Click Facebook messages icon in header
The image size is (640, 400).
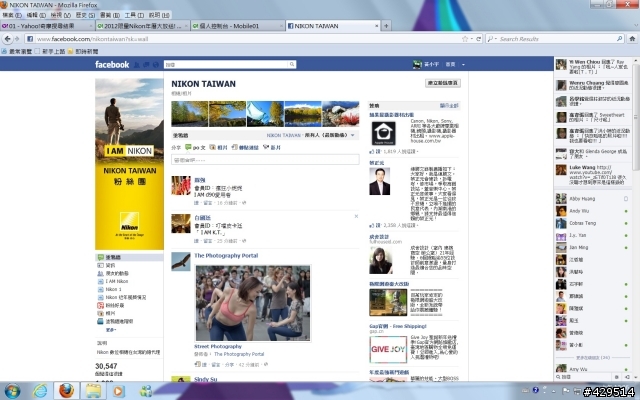pos(146,64)
